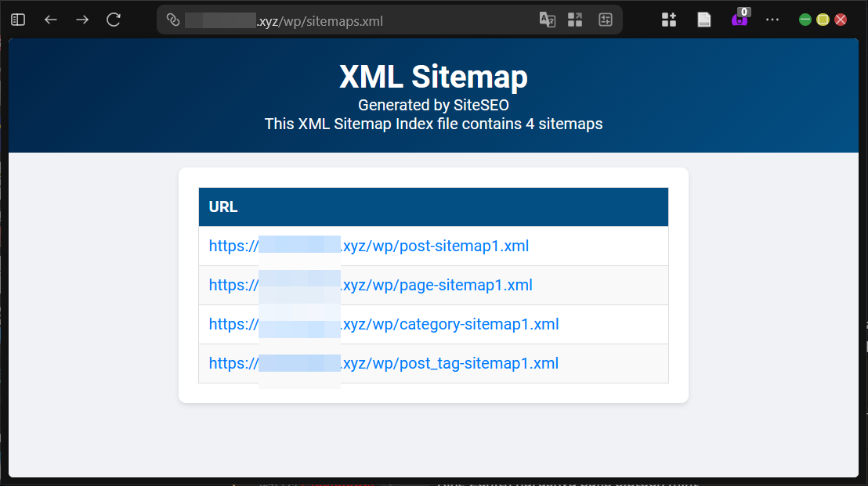Screen dimensions: 868x486
Task: Open the translate page icon
Action: (x=548, y=20)
